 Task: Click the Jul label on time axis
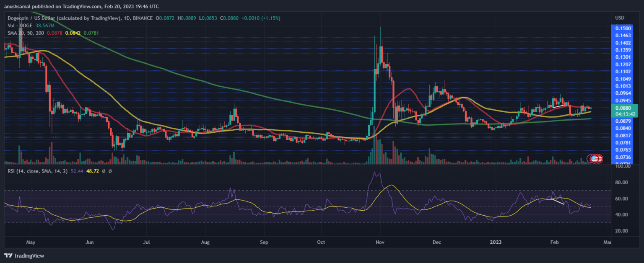point(147,242)
